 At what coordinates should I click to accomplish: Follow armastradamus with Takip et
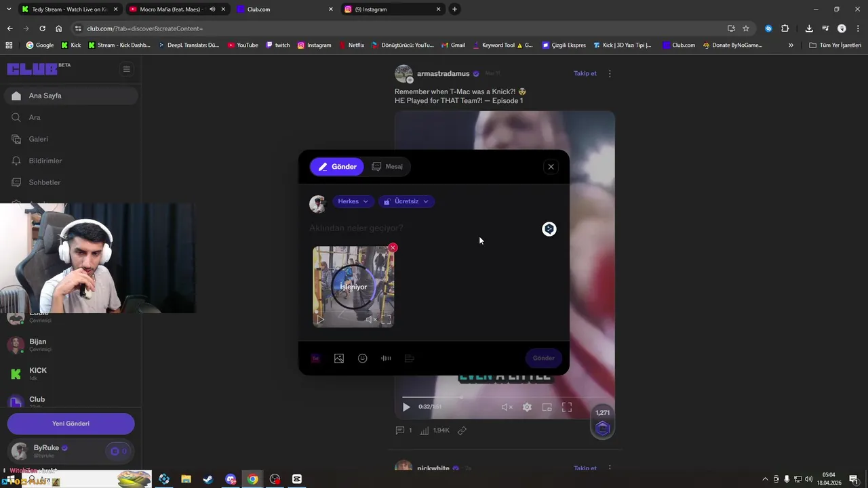585,73
